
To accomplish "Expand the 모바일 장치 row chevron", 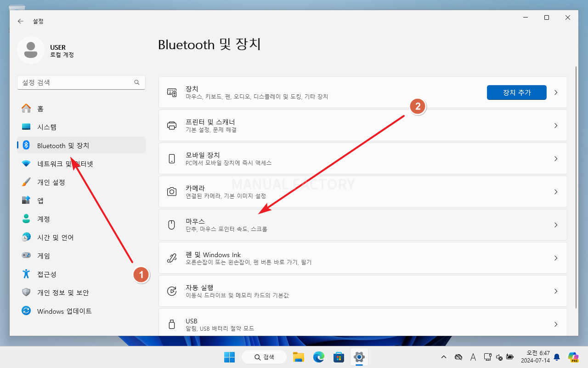I will 556,159.
